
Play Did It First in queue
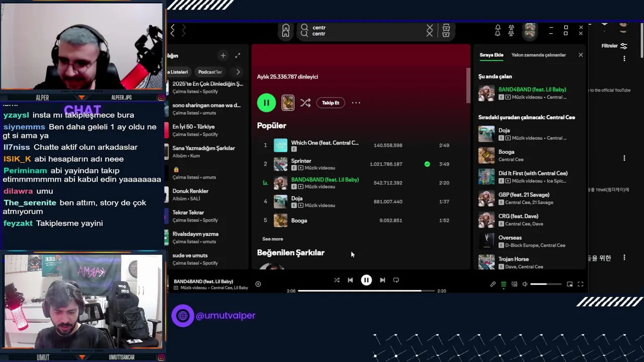point(528,177)
